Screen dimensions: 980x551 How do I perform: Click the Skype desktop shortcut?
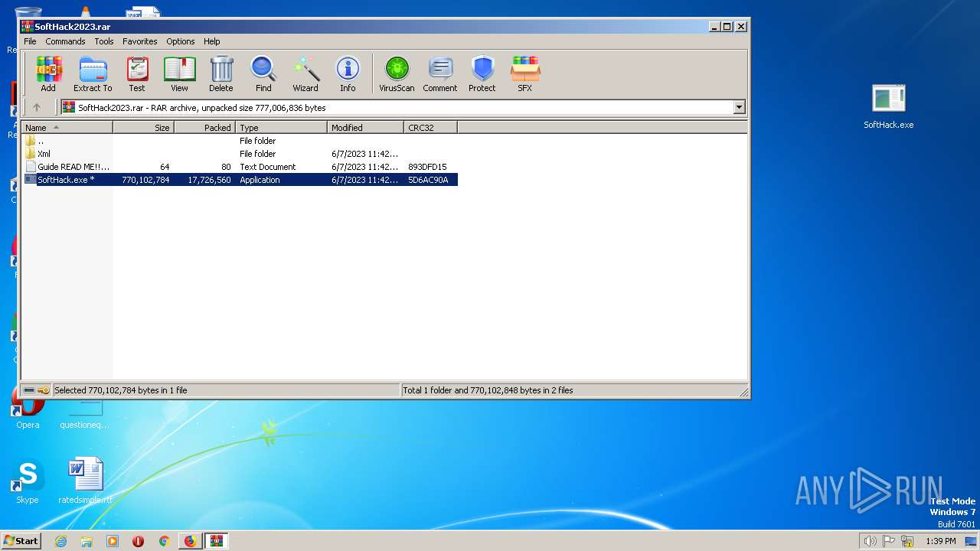(x=28, y=482)
